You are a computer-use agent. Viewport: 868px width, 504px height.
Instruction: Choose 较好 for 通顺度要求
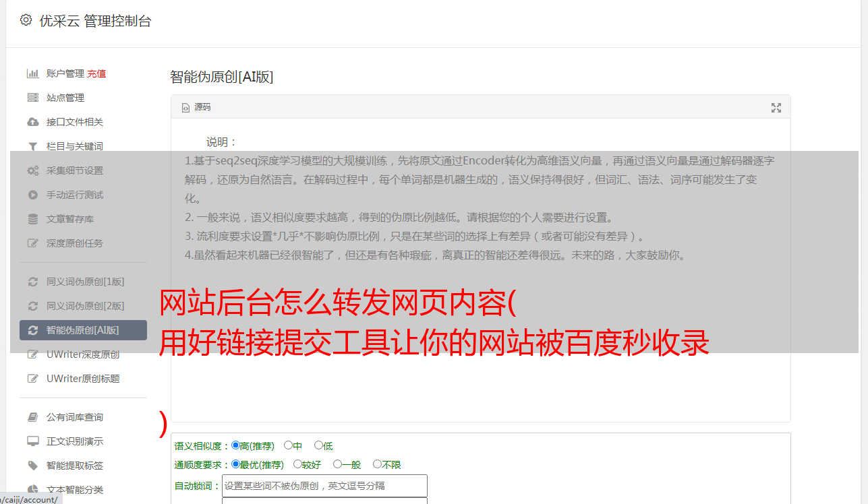point(297,464)
